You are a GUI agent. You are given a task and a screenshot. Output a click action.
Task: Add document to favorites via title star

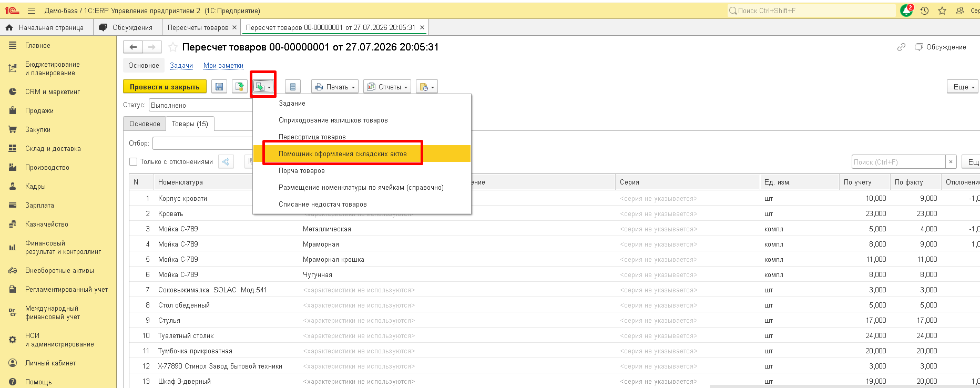[172, 47]
